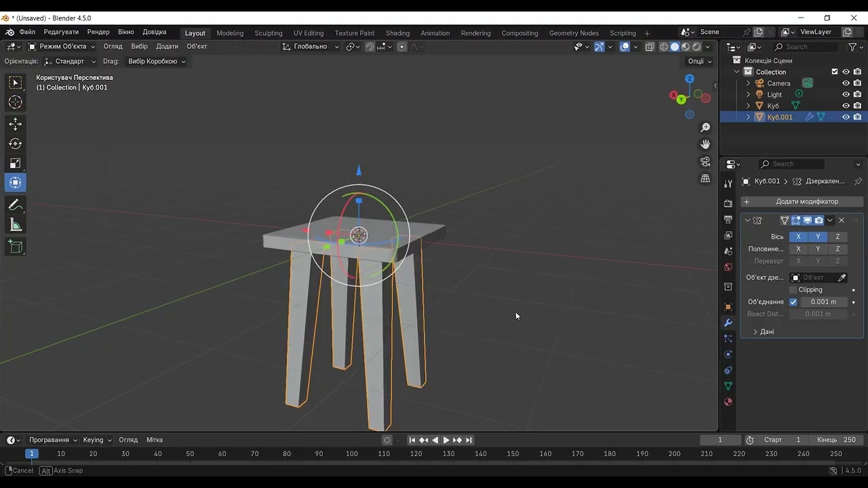Open the View Layer properties tab

pos(728,235)
